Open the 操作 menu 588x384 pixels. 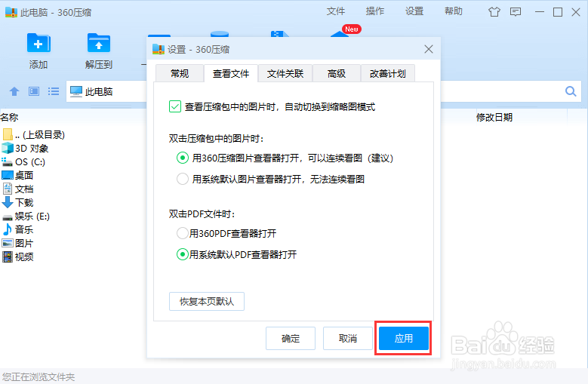point(375,11)
